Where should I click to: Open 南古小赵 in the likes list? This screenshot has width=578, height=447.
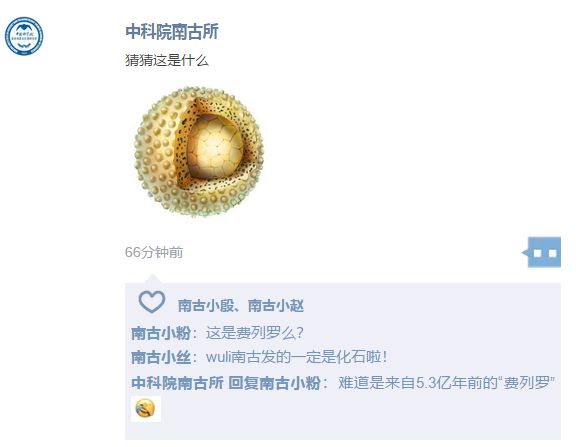click(276, 305)
